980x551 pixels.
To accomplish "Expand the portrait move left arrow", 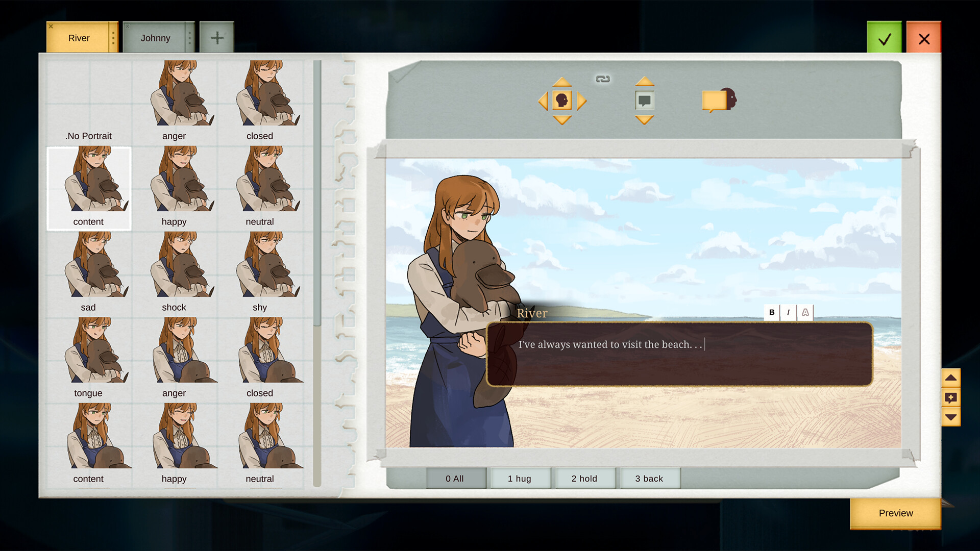I will [543, 101].
